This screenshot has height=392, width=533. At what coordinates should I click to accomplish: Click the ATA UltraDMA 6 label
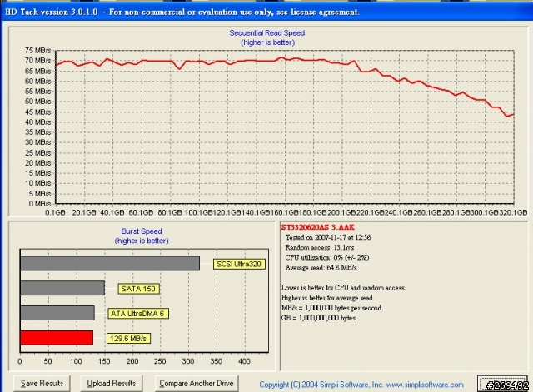click(137, 314)
